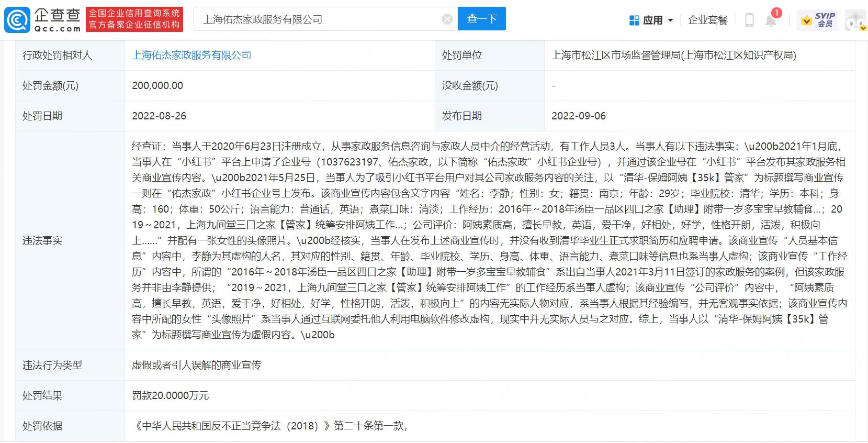Viewport: 868px width, 443px height.
Task: Click the red 全国企业信用查询系统 banner
Action: (134, 19)
